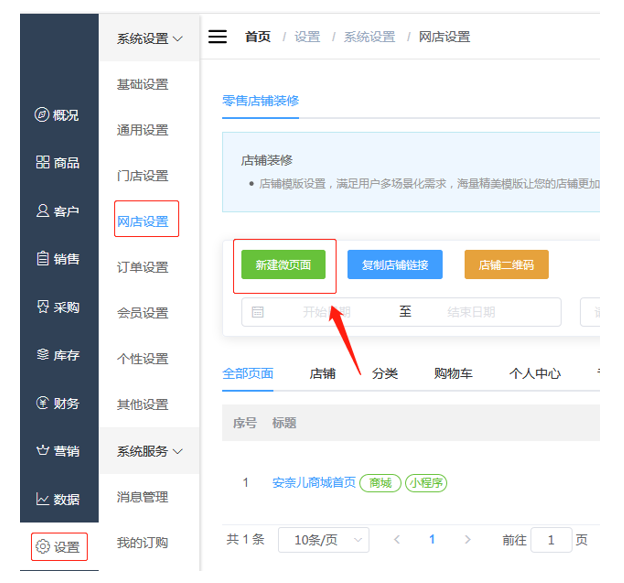The width and height of the screenshot is (624, 583).
Task: Open 商品 products section
Action: tap(57, 162)
